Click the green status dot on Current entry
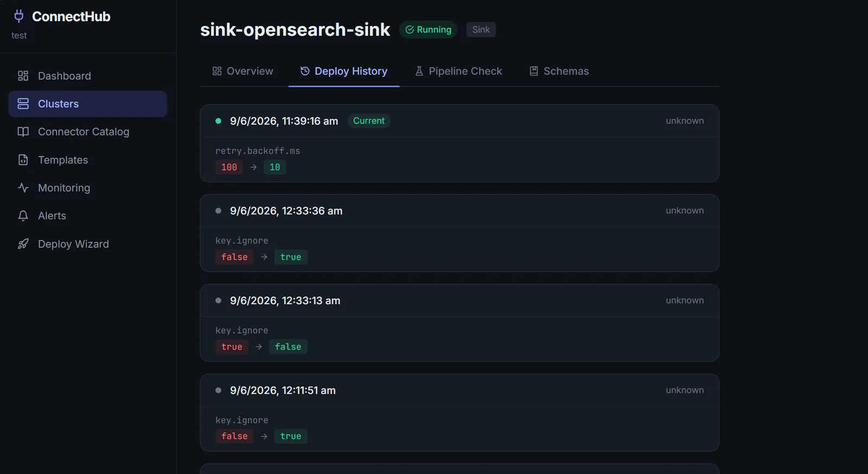 (x=218, y=121)
